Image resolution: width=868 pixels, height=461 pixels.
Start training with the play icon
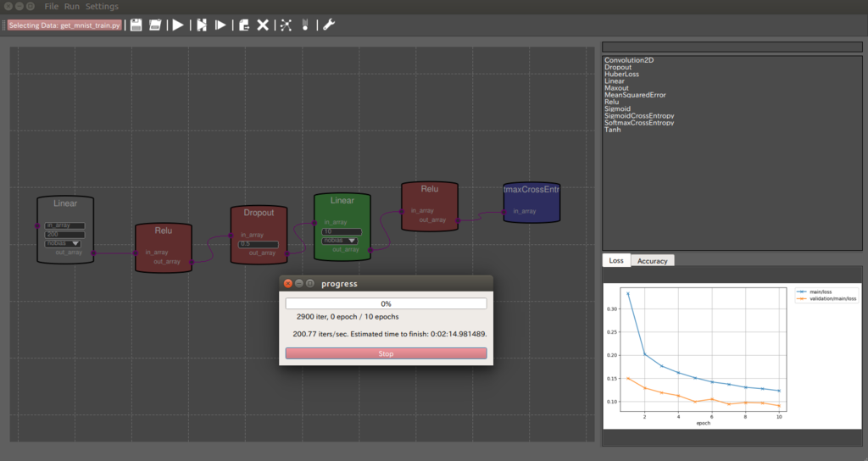click(x=178, y=25)
